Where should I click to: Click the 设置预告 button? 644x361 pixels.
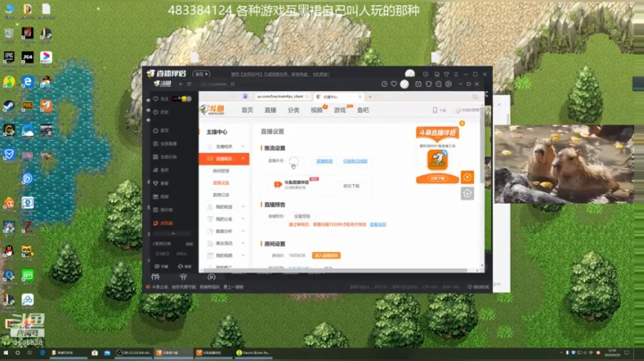[302, 216]
